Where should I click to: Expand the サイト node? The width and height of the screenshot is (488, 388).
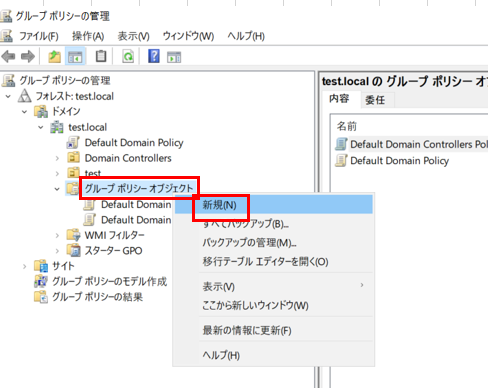click(x=25, y=266)
